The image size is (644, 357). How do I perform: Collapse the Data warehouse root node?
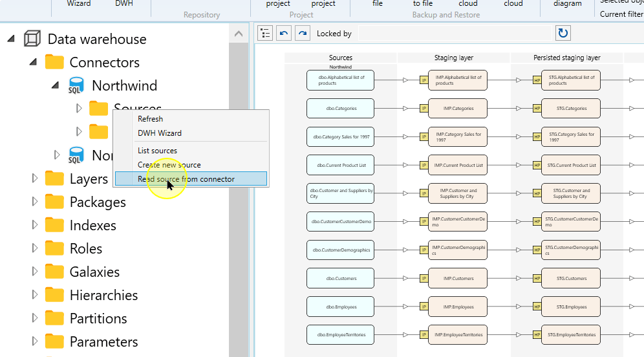coord(11,39)
